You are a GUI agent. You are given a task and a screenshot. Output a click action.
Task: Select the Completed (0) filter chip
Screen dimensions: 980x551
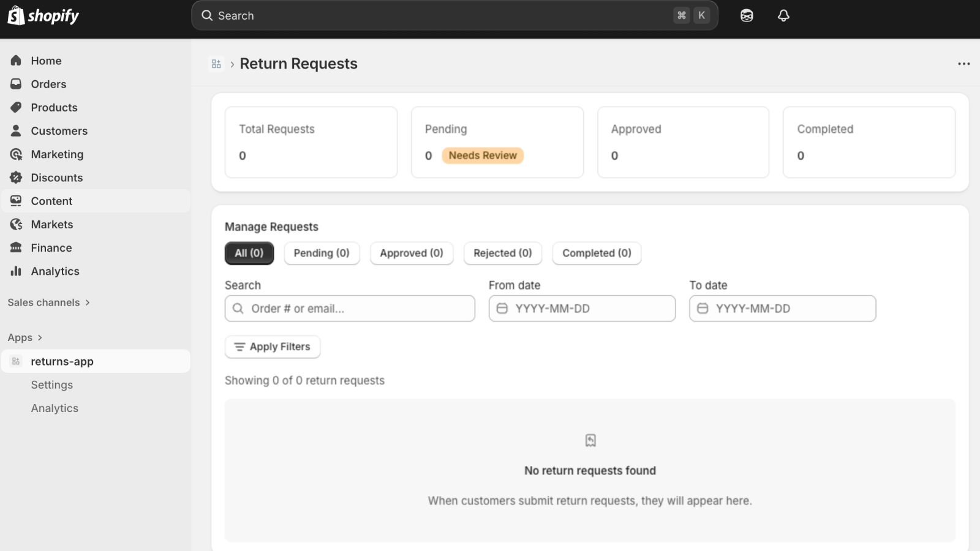pyautogui.click(x=596, y=253)
